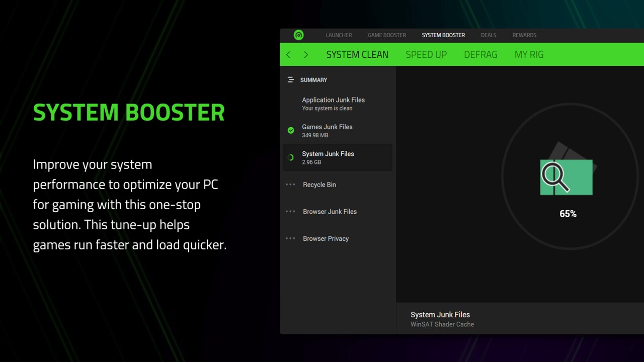Click the pending dots beside Browser Privacy

[x=291, y=239]
